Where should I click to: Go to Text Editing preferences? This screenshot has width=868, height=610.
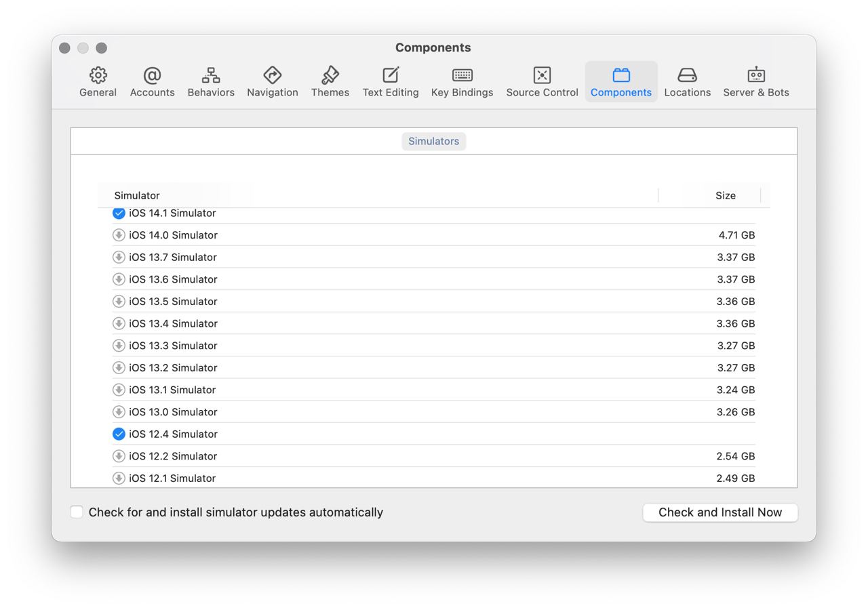click(391, 82)
